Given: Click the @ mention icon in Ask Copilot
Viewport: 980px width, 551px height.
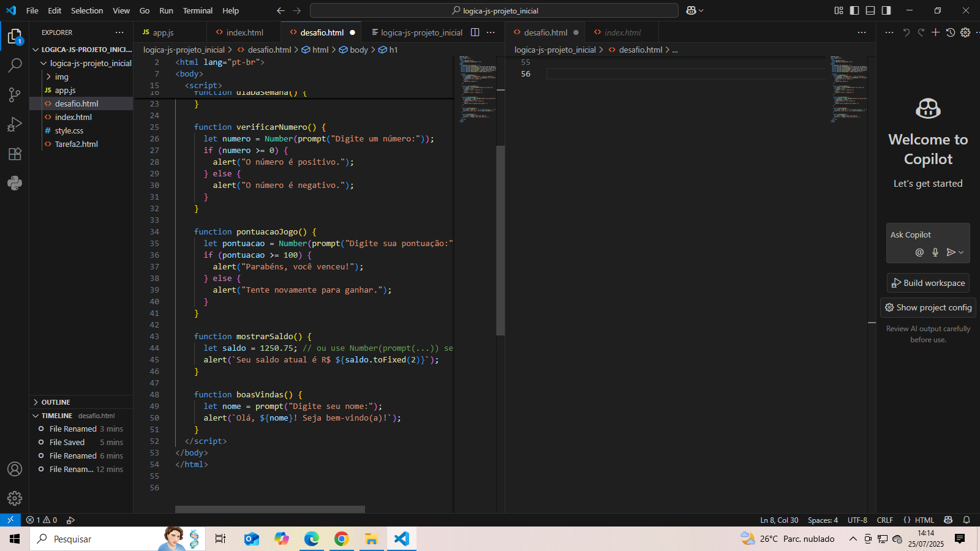Looking at the screenshot, I should [919, 252].
